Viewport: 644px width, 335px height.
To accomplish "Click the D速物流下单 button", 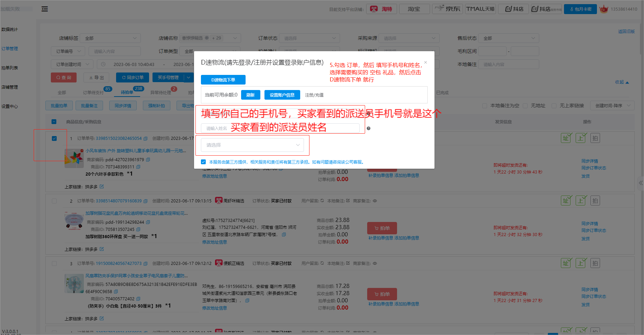I will (x=223, y=80).
